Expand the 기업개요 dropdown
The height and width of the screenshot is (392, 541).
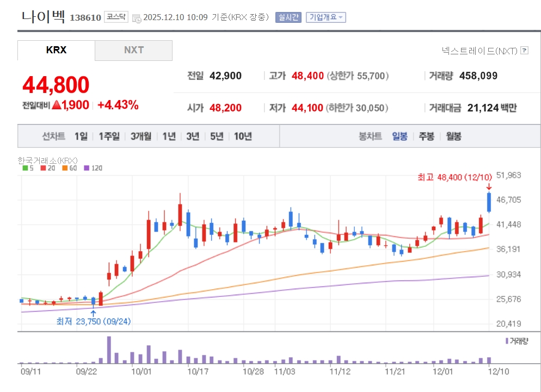(x=325, y=17)
